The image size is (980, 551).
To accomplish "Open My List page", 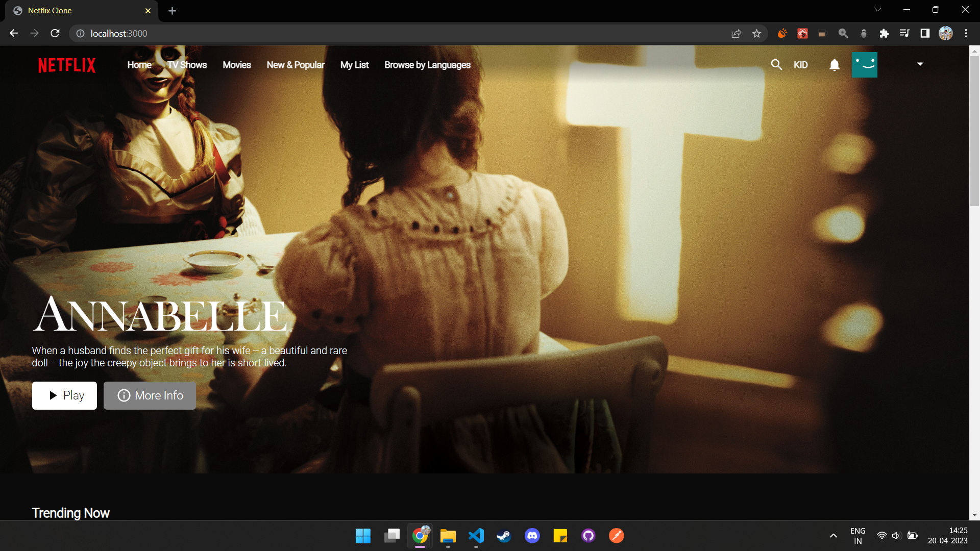I will [x=354, y=65].
